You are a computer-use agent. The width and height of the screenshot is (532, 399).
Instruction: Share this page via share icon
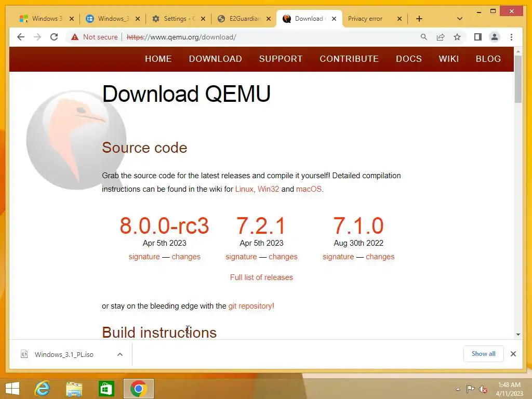coord(441,37)
